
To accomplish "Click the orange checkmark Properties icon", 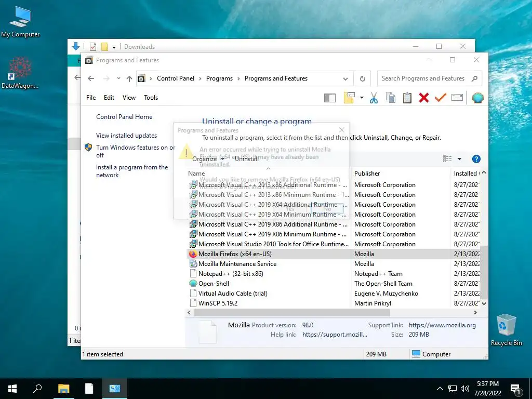I will click(x=441, y=98).
